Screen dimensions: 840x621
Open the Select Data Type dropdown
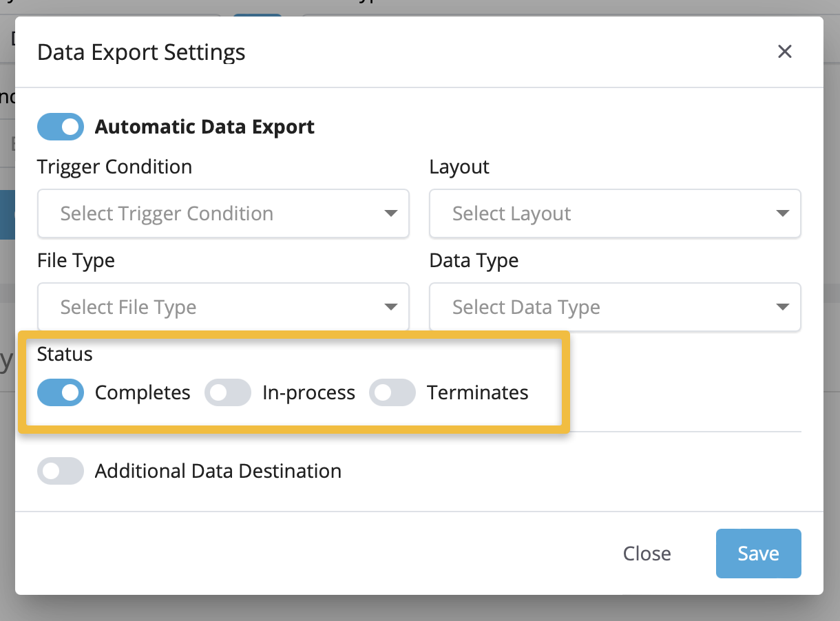[x=615, y=307]
